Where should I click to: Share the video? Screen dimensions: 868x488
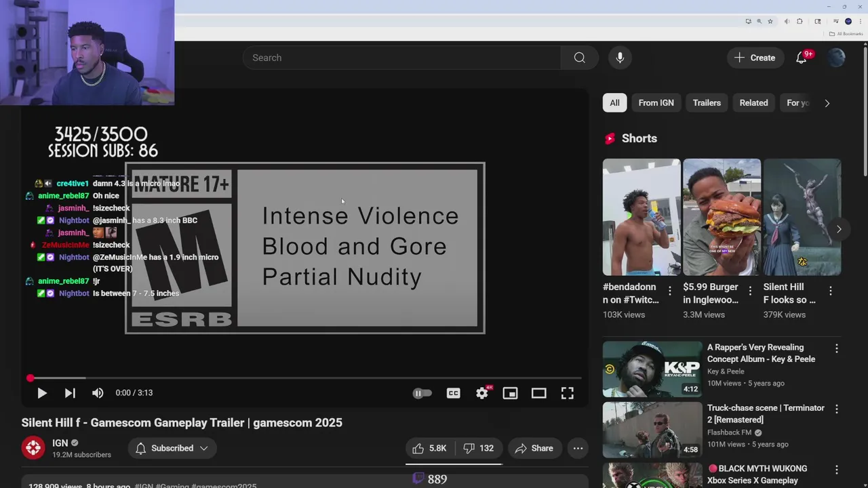pyautogui.click(x=534, y=448)
